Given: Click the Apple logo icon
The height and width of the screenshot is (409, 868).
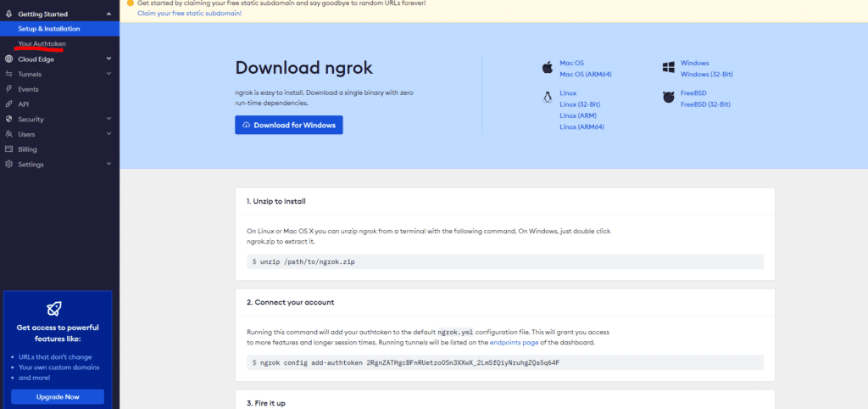Looking at the screenshot, I should (x=548, y=68).
